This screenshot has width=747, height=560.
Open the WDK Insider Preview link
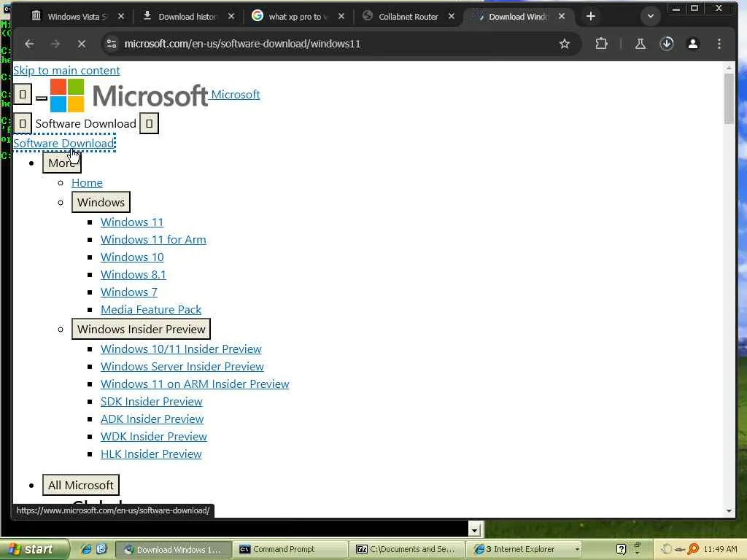[153, 437]
